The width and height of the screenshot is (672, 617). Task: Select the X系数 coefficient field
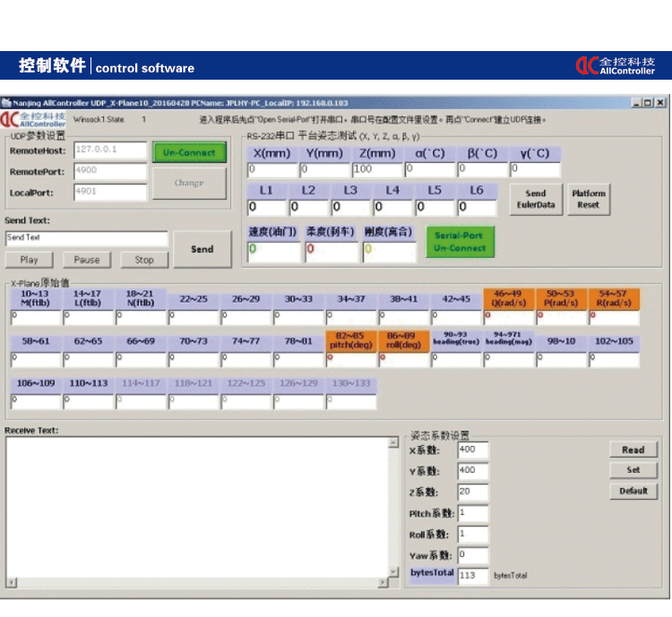coord(472,450)
